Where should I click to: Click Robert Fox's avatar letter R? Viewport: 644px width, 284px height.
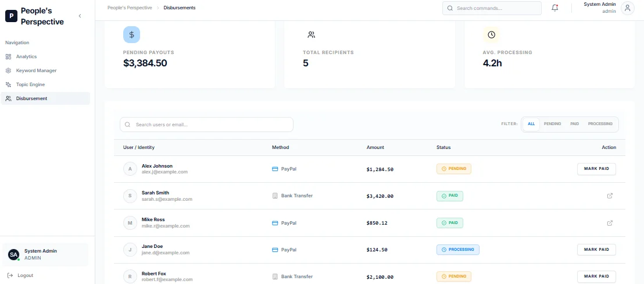tap(130, 276)
